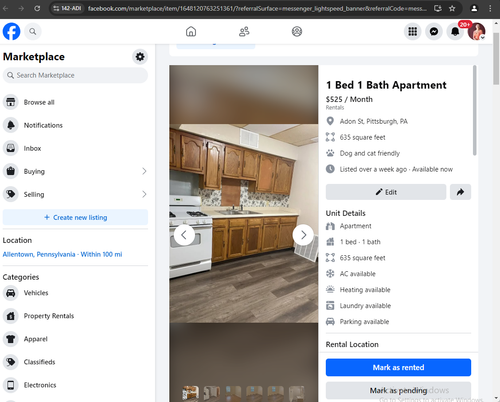Click the Search Marketplace field
This screenshot has width=500, height=402.
click(x=75, y=75)
